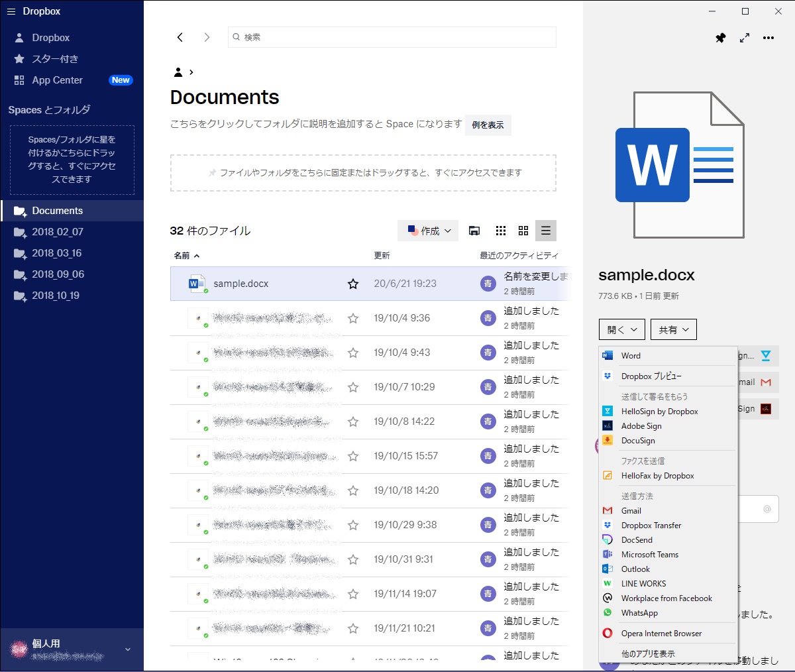Image resolution: width=795 pixels, height=672 pixels.
Task: Switch to the large grid view
Action: pos(523,231)
